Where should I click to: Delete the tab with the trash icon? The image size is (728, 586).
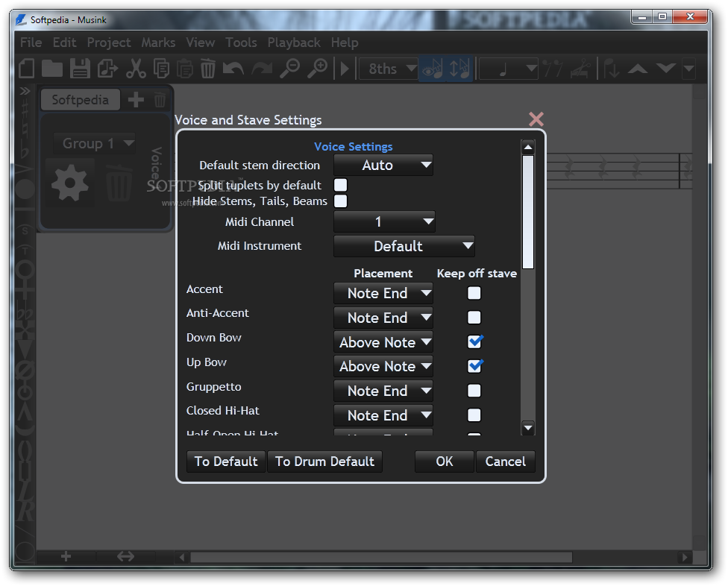pyautogui.click(x=160, y=100)
